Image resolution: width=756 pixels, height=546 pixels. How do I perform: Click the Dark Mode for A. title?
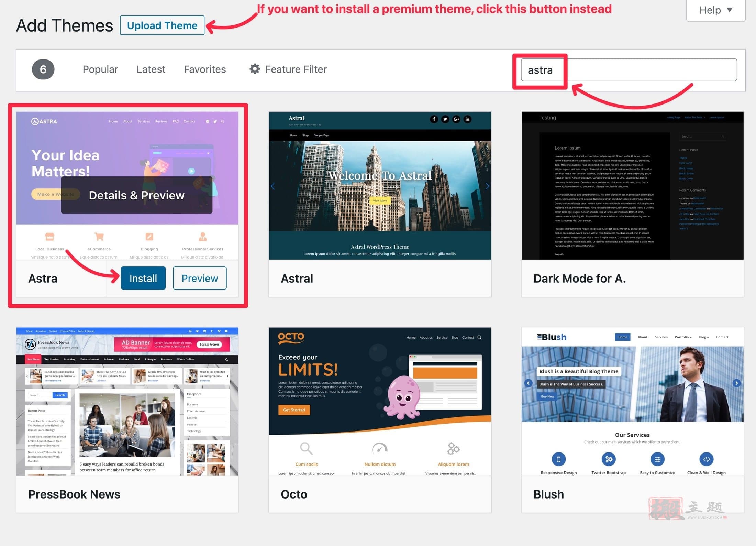[x=580, y=279]
